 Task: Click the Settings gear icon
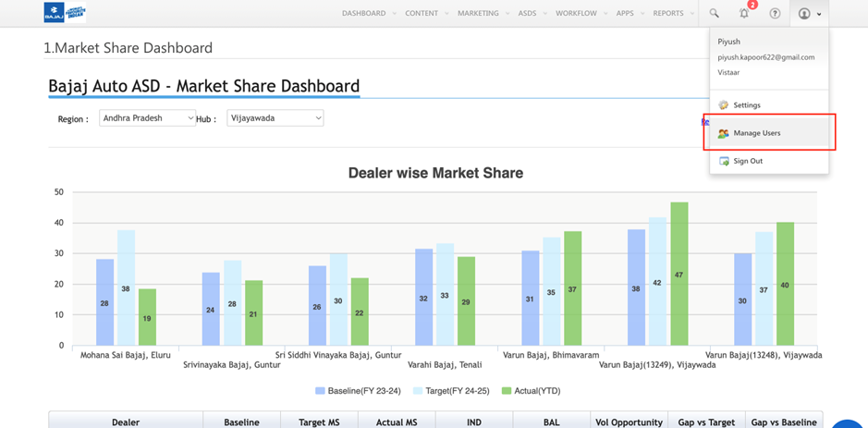point(724,105)
